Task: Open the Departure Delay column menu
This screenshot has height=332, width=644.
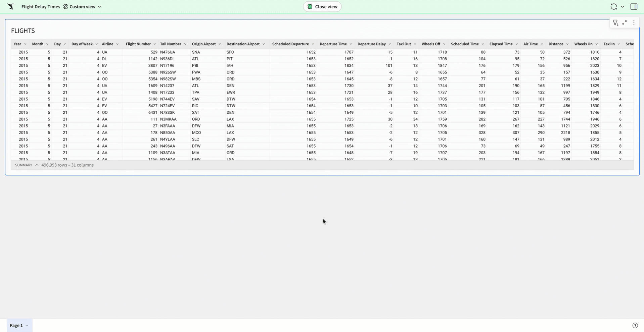Action: 390,44
